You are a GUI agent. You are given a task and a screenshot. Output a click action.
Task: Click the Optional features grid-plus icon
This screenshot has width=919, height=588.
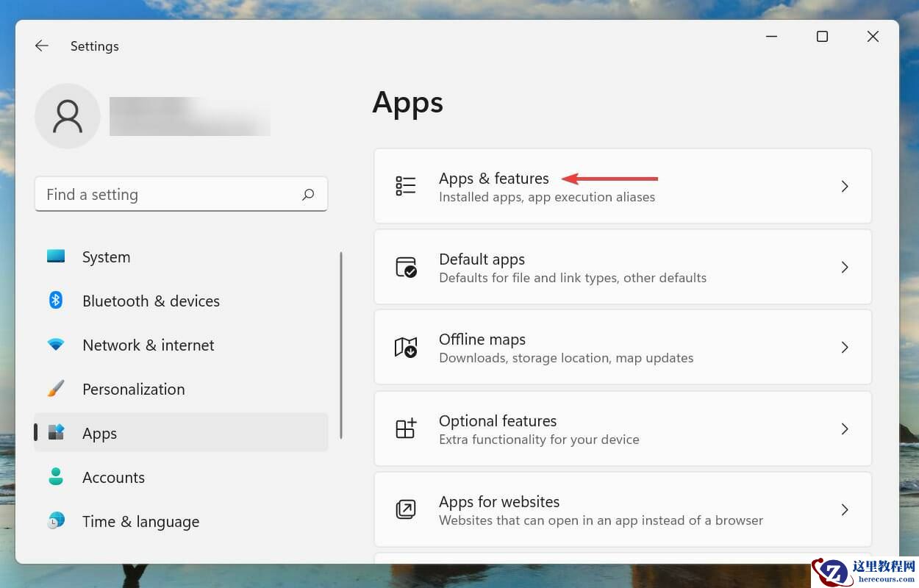pyautogui.click(x=406, y=429)
